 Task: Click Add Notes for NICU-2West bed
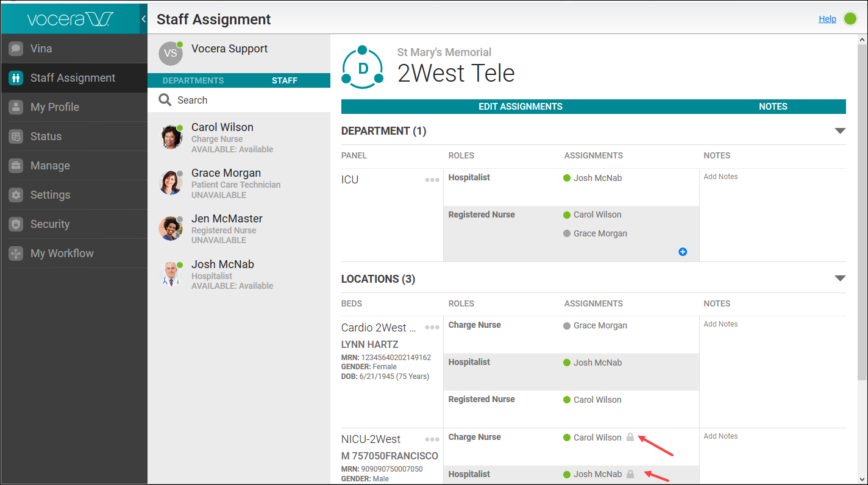click(x=720, y=436)
